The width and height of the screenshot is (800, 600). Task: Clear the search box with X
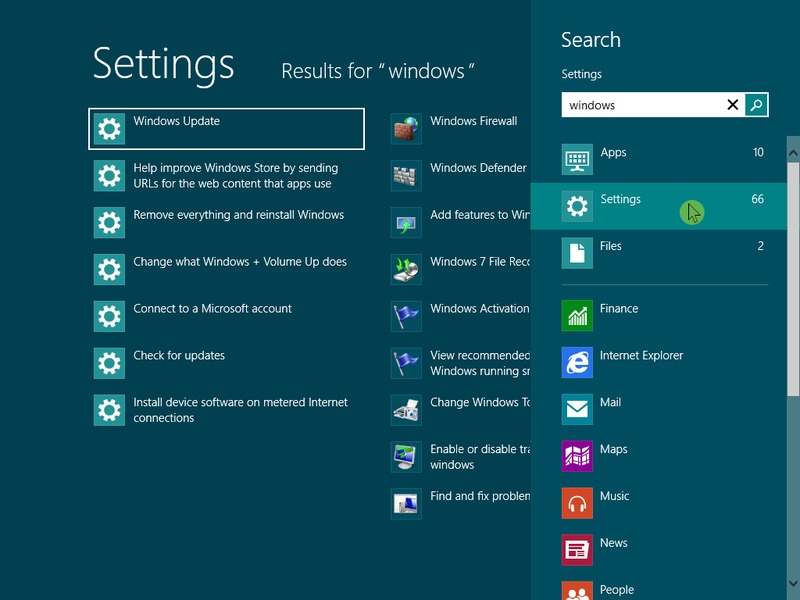click(732, 105)
